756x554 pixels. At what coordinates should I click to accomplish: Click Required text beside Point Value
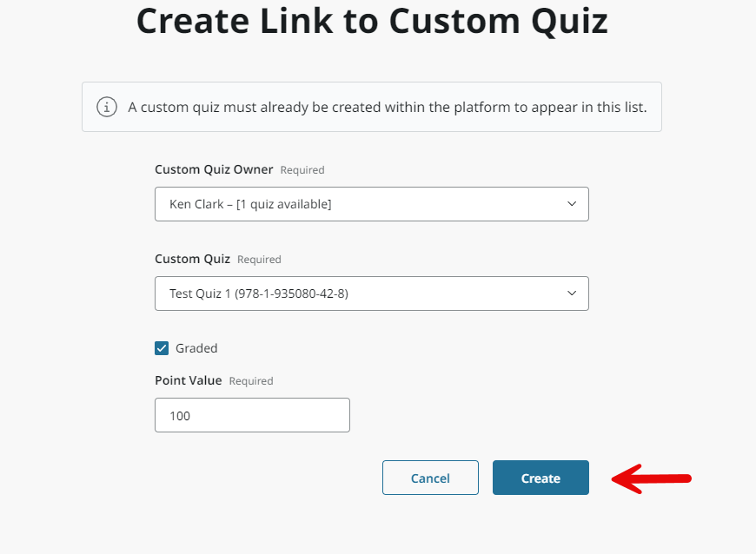point(251,380)
